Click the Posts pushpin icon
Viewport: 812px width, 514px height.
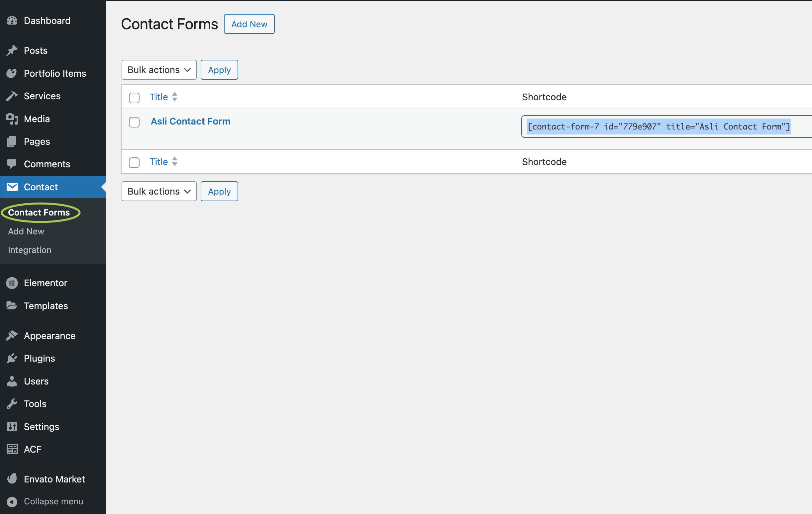pyautogui.click(x=12, y=50)
